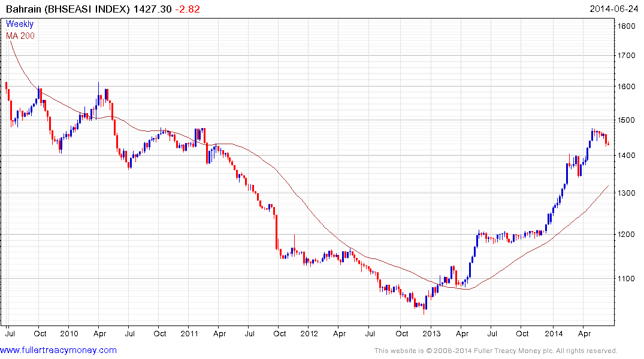
Task: Open the www.fullertreacymoney.com link
Action: pyautogui.click(x=58, y=350)
